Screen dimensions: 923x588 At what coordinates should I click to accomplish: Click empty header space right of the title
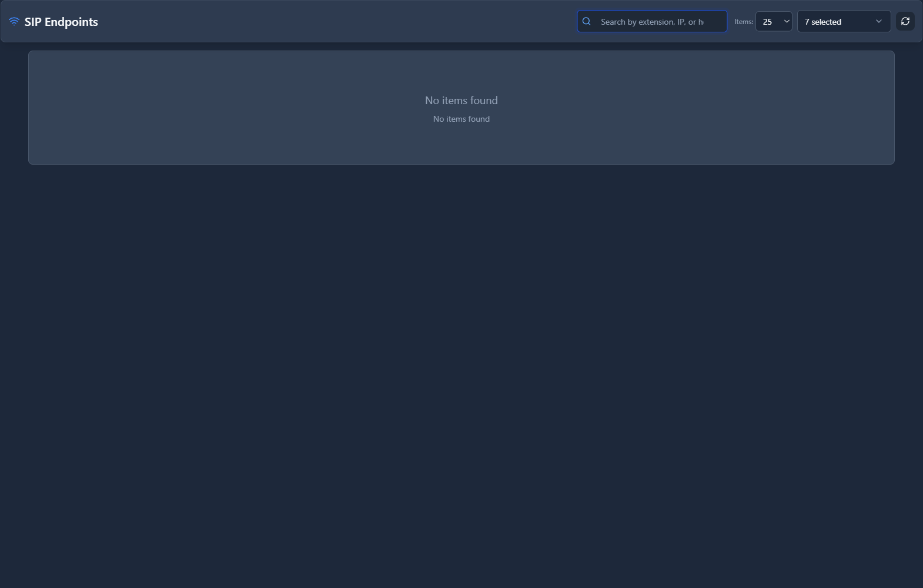(x=335, y=22)
